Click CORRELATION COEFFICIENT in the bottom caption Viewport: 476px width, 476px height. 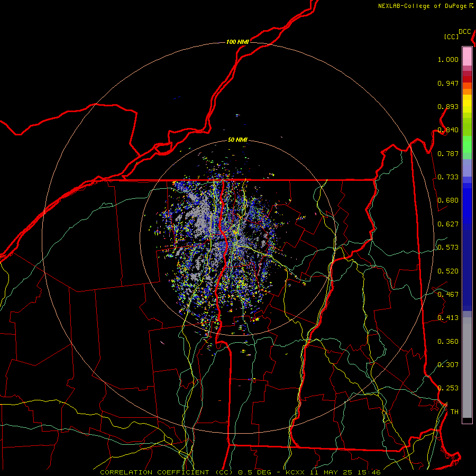(x=155, y=472)
